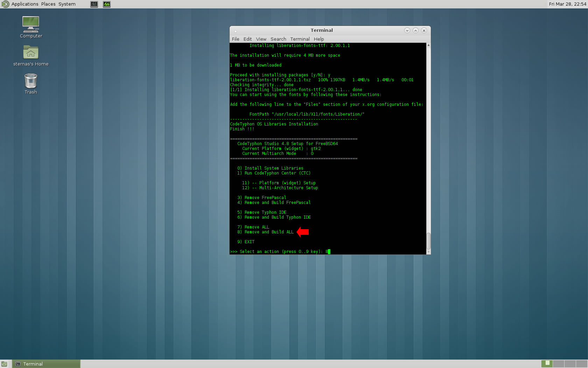Viewport: 588px width, 368px height.
Task: Click the MATE logo icon beside Applications
Action: click(x=5, y=4)
